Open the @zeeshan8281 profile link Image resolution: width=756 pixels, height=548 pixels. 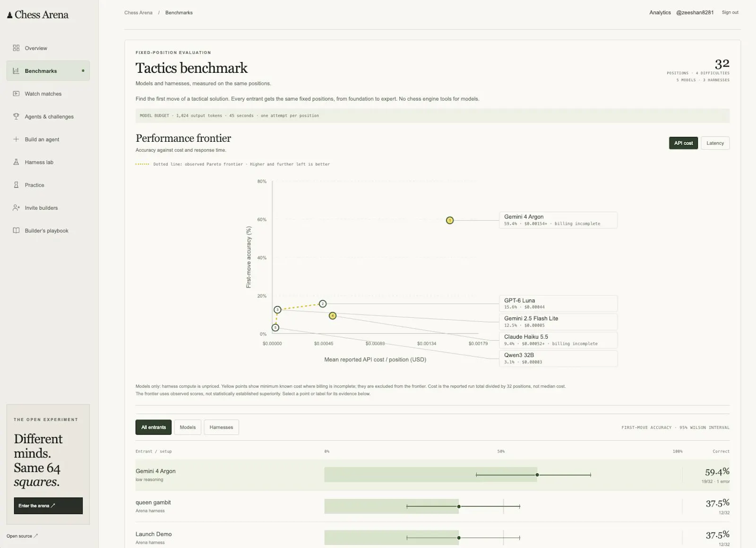695,12
